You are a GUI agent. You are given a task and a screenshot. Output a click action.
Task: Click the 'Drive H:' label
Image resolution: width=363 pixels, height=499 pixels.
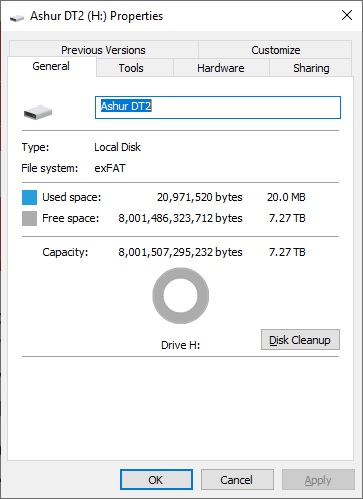[180, 345]
